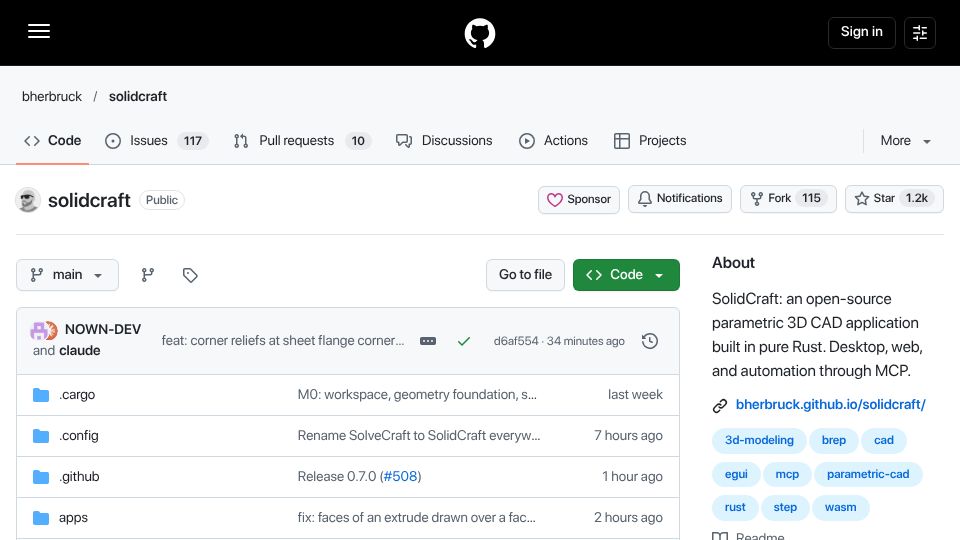Open the claude co-author link

pyautogui.click(x=80, y=351)
